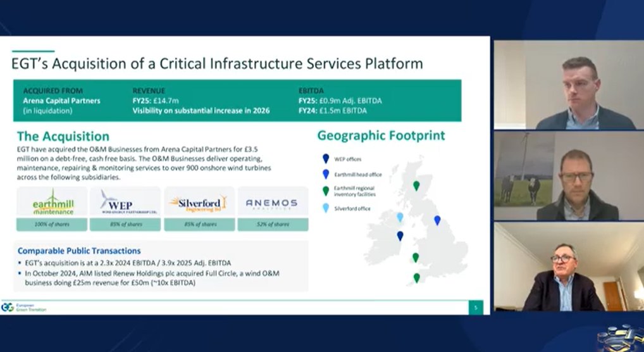Image resolution: width=644 pixels, height=352 pixels.
Task: Click the bullet about Renew Holdings acquiring Full Circle
Action: coord(152,278)
